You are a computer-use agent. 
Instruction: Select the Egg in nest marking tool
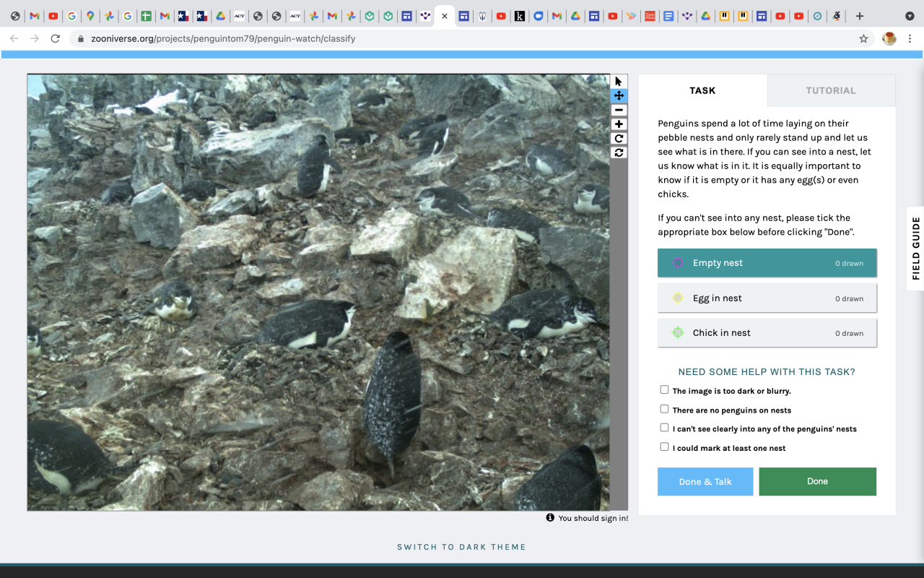tap(767, 298)
